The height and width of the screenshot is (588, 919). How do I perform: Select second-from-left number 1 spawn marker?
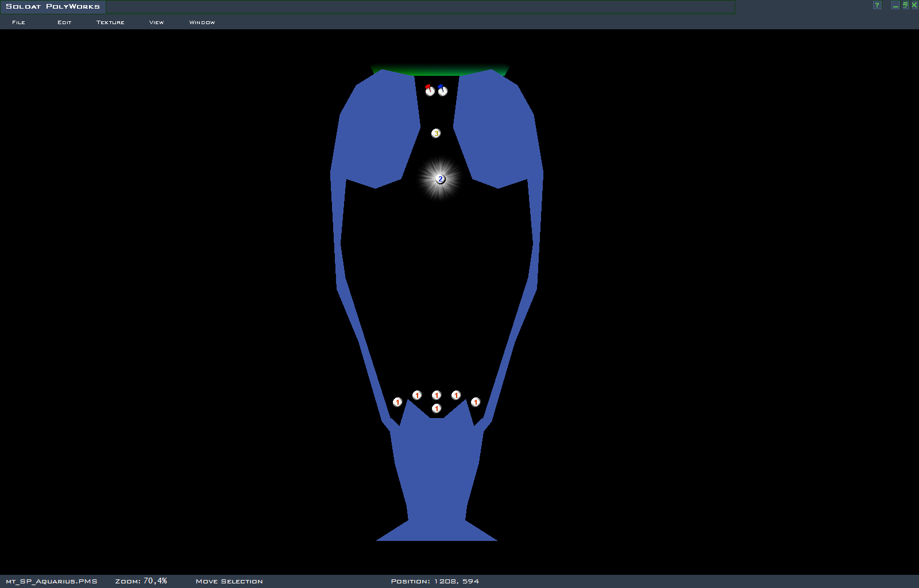417,395
